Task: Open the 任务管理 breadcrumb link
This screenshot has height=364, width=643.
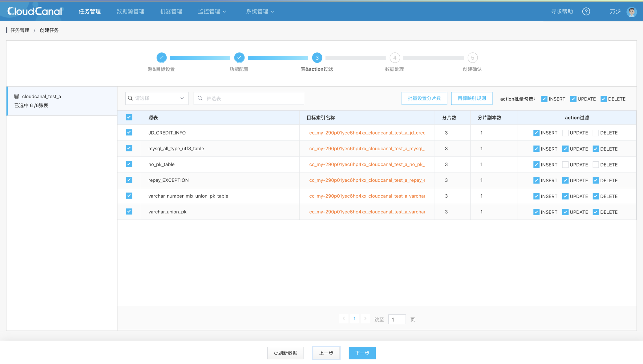Action: pyautogui.click(x=19, y=30)
